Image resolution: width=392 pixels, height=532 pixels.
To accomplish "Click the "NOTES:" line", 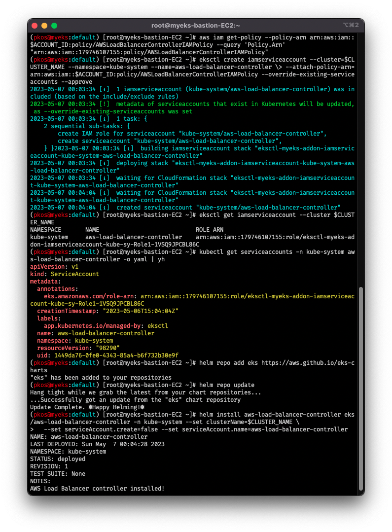I will 40,481.
